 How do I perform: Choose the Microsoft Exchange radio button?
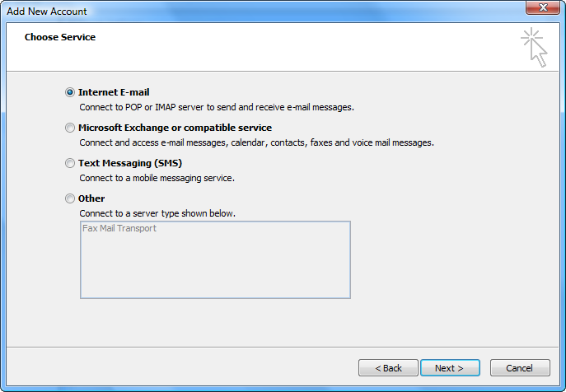click(x=70, y=128)
